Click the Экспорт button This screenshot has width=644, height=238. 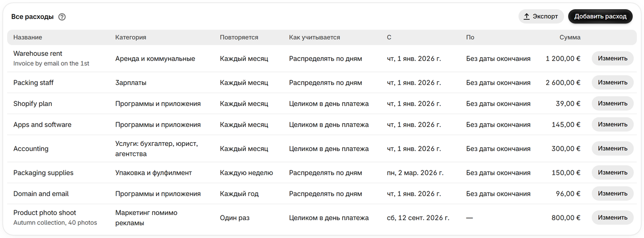541,16
